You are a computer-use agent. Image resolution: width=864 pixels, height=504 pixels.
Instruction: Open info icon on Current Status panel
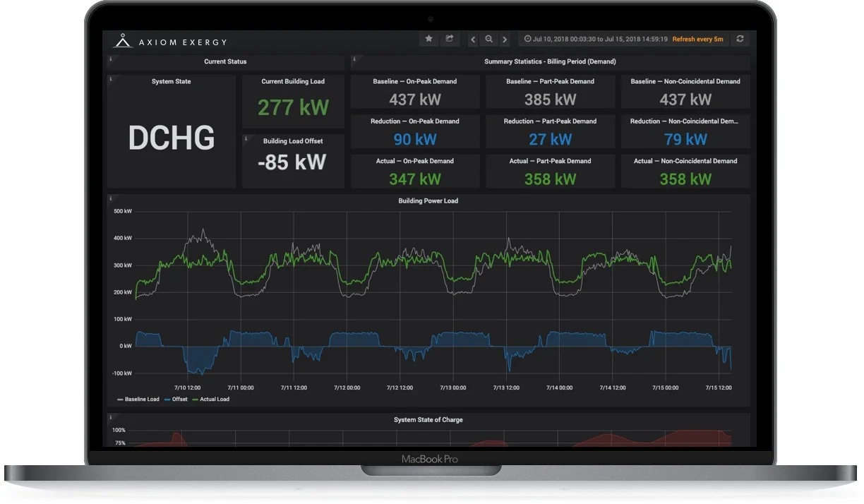coord(110,59)
